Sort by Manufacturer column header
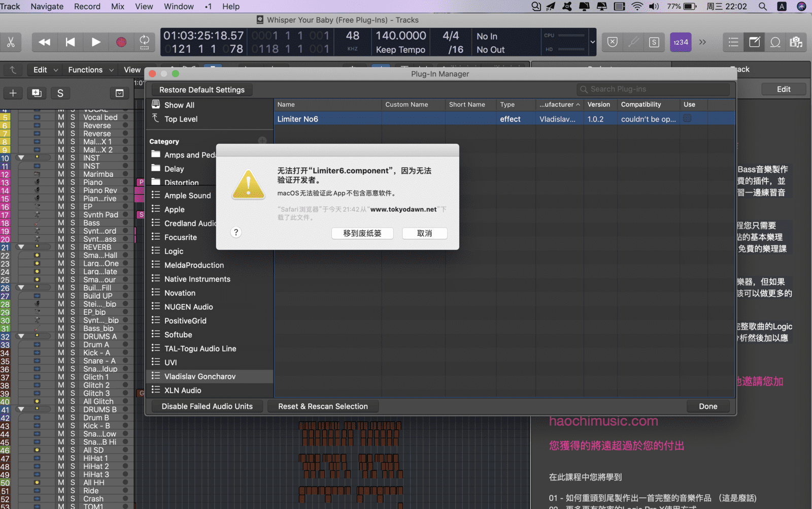The width and height of the screenshot is (812, 509). [x=559, y=105]
